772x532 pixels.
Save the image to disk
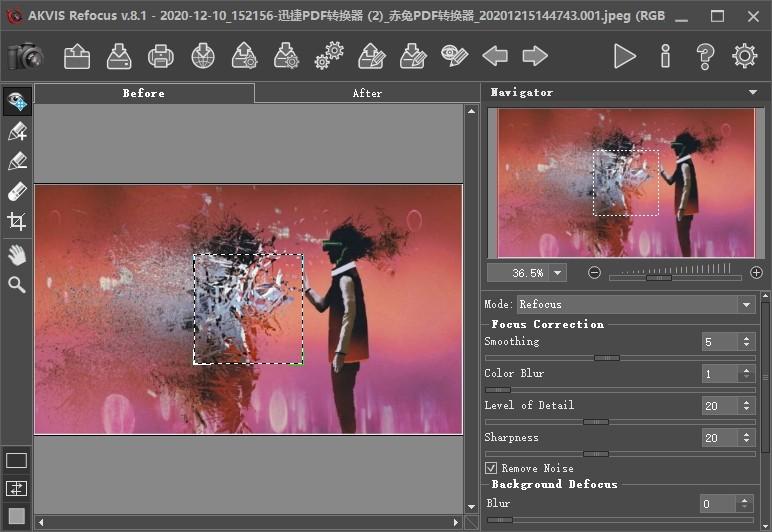pos(119,56)
